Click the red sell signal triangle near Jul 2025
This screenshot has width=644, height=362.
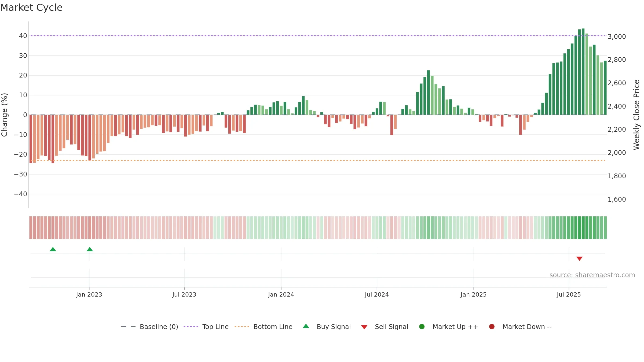[x=579, y=258]
